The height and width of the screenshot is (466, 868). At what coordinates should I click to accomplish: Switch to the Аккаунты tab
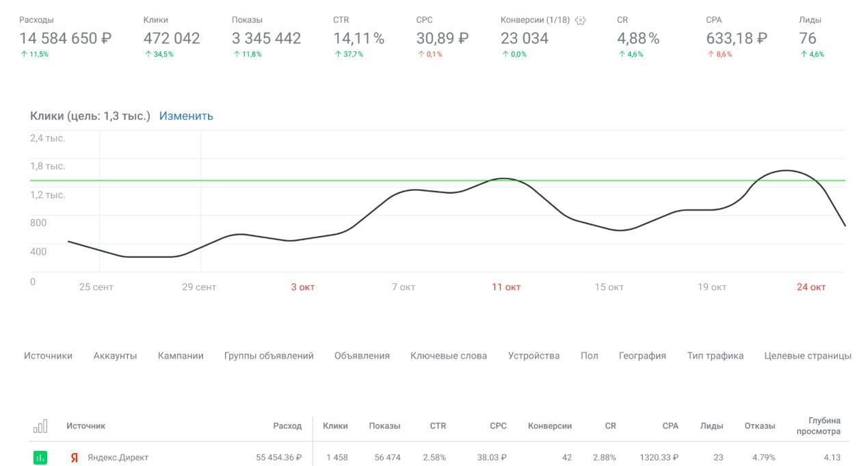[115, 356]
